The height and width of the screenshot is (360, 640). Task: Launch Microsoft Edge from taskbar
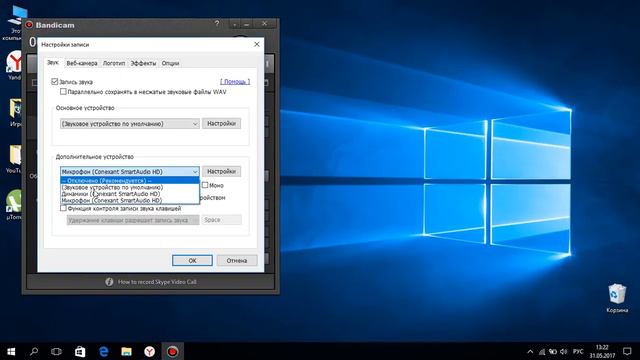104,351
